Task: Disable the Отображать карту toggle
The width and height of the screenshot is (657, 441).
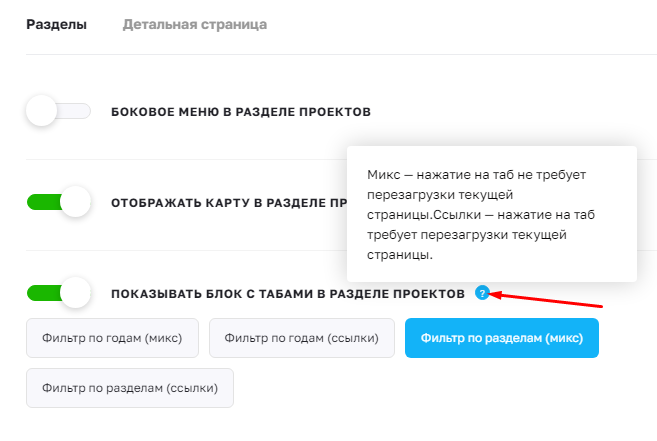Action: pyautogui.click(x=58, y=202)
